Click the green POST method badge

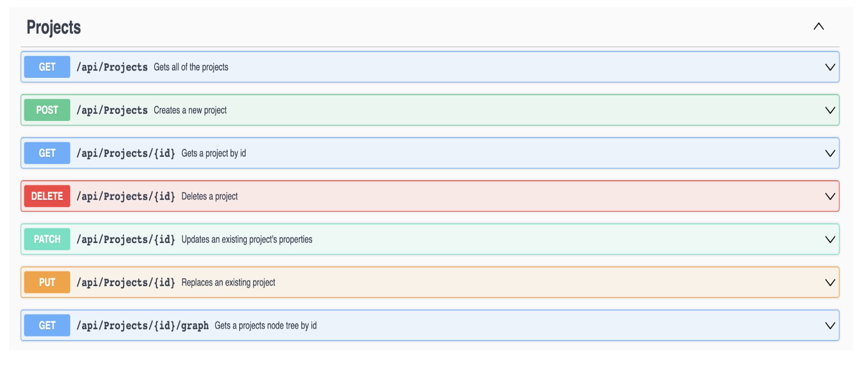[x=47, y=110]
